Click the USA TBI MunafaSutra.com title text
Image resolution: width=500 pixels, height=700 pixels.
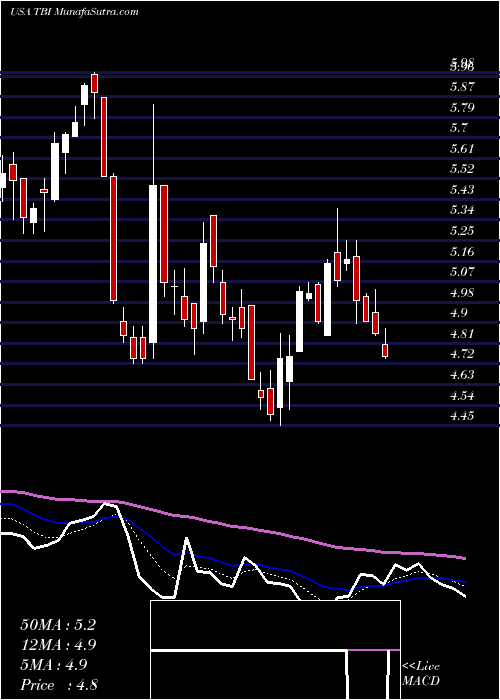click(74, 12)
